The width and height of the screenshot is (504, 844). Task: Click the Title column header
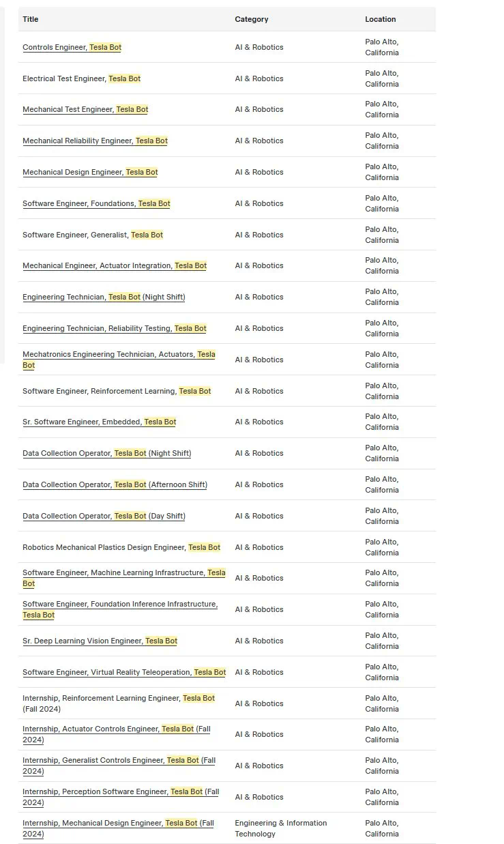point(31,19)
